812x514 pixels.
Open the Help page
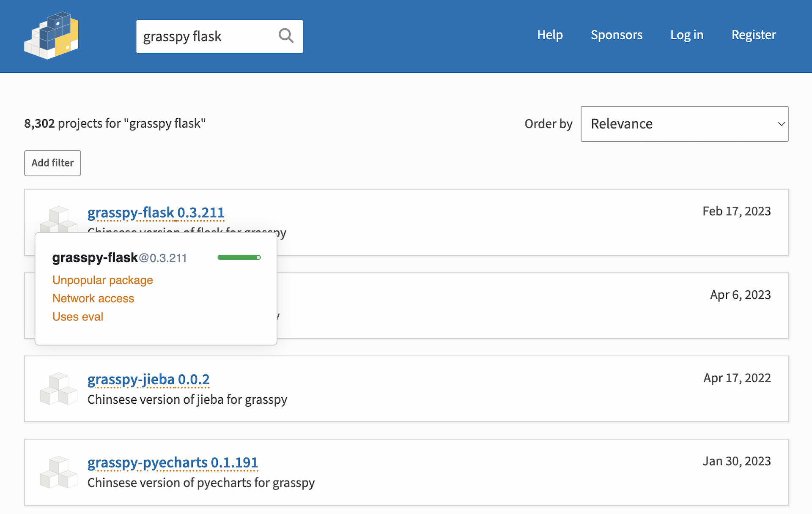550,35
